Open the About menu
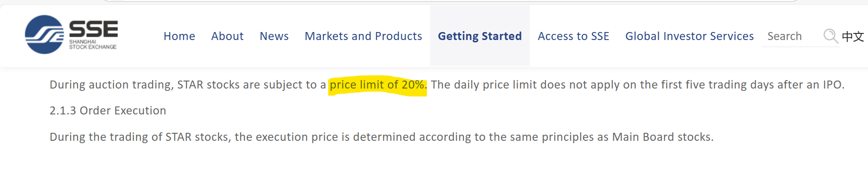Viewport: 868px width, 170px height. [x=227, y=36]
